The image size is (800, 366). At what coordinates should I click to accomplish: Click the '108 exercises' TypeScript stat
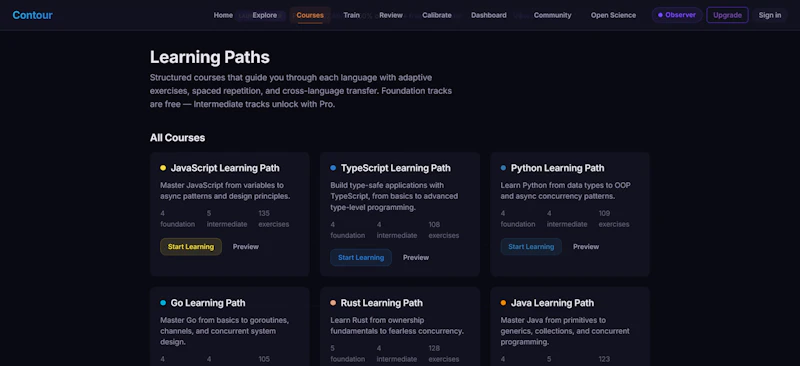tap(443, 230)
